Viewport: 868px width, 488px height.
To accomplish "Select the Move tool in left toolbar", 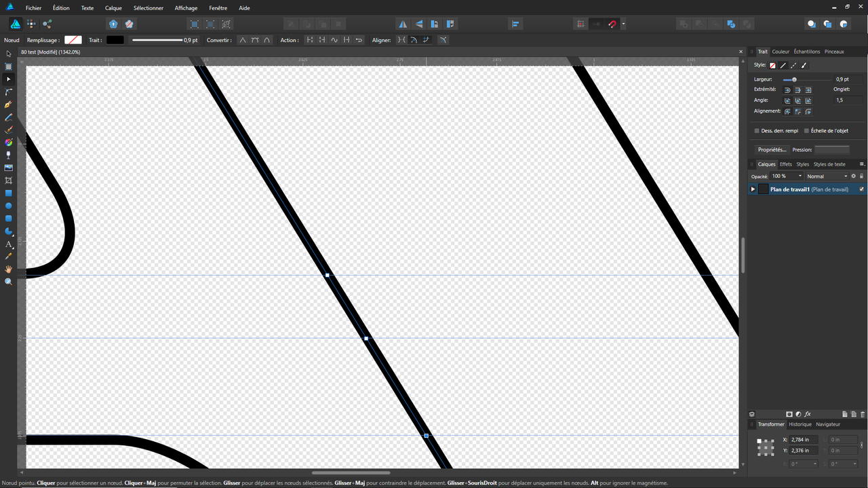I will point(9,53).
